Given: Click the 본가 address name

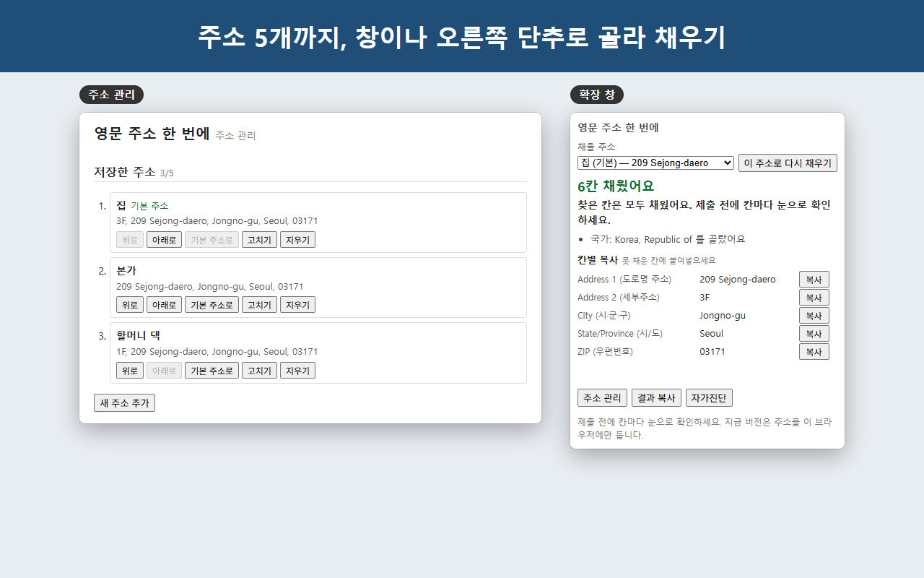Looking at the screenshot, I should pyautogui.click(x=126, y=271).
